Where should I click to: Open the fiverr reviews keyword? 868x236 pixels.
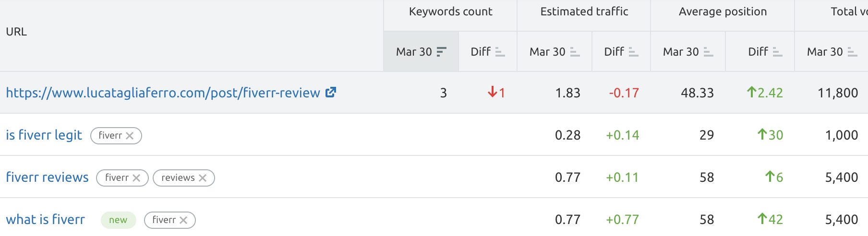pos(47,177)
